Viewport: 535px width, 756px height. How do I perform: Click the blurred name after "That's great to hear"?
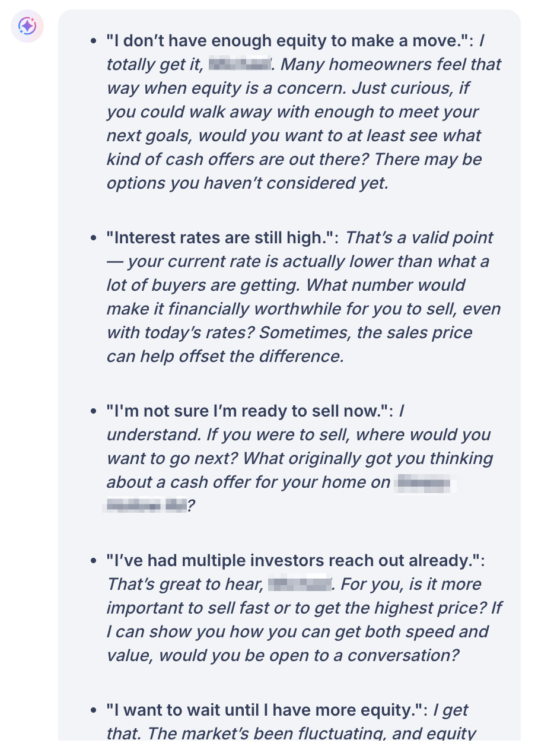[298, 585]
